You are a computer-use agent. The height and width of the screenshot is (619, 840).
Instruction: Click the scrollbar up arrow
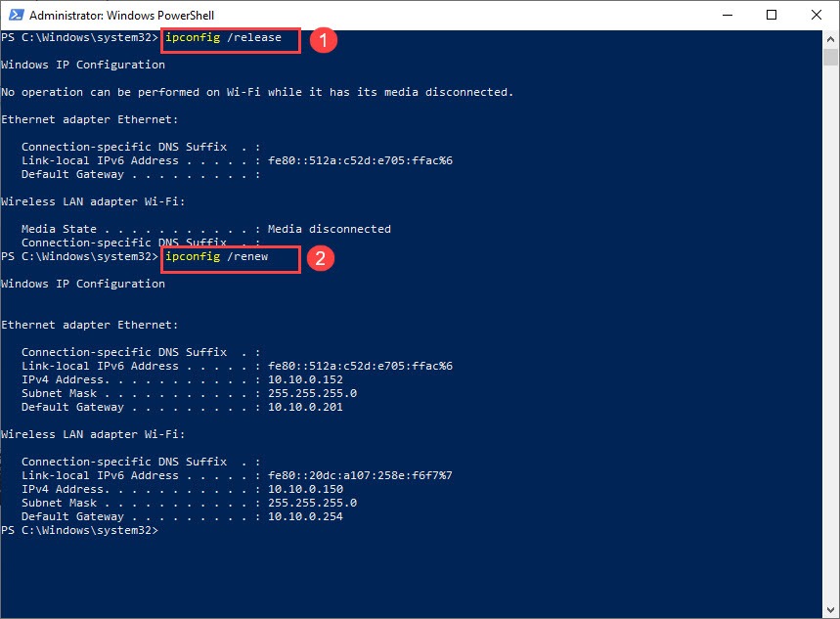(x=830, y=39)
